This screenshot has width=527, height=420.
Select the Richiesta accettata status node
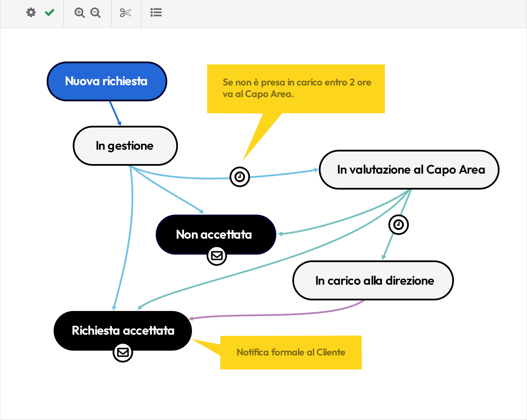(x=122, y=330)
